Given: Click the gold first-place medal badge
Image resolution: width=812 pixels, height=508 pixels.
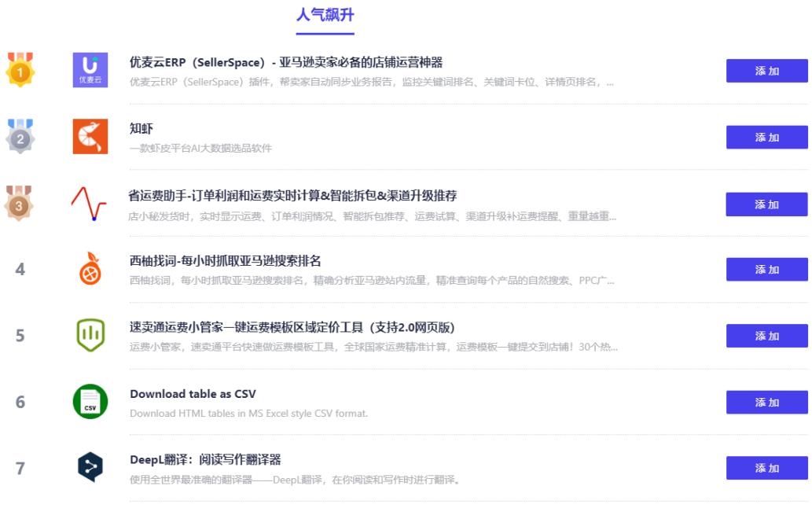Looking at the screenshot, I should pos(20,71).
